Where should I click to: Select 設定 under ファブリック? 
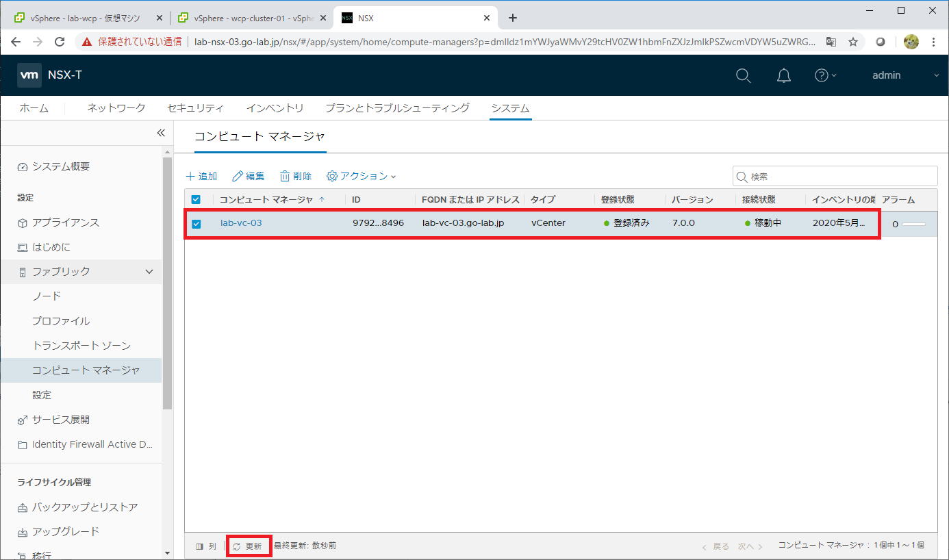point(42,395)
